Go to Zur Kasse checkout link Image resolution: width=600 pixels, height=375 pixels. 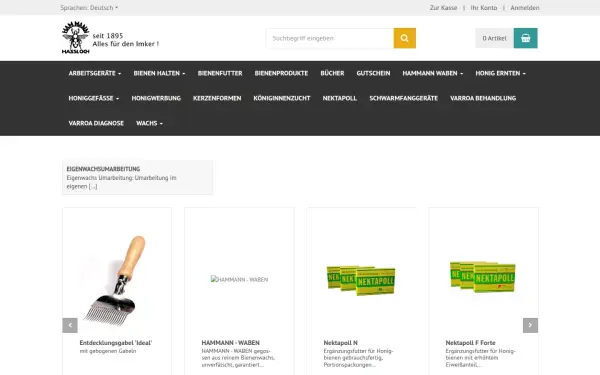coord(443,8)
